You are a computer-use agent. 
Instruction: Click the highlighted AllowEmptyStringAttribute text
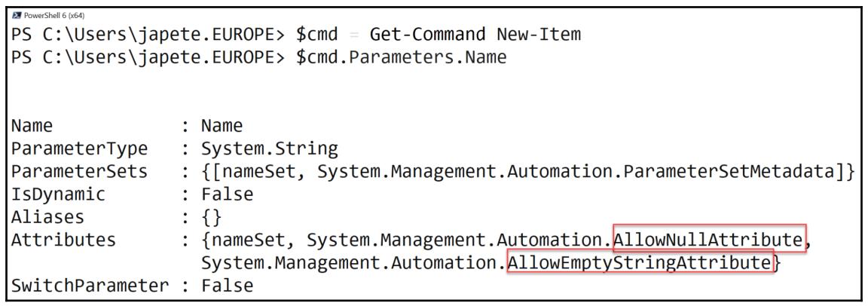(x=640, y=263)
